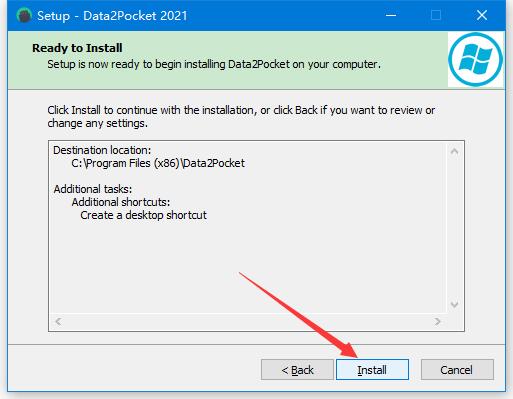Go back with the < Back button
Image resolution: width=513 pixels, height=399 pixels.
coord(297,369)
